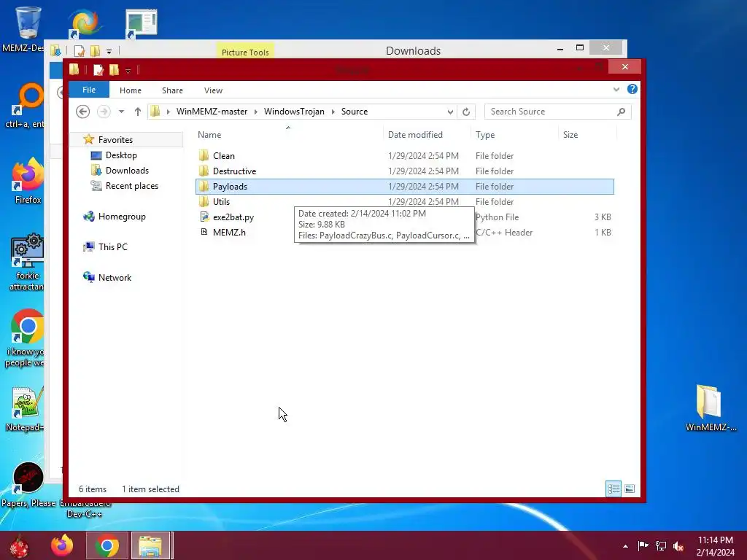The width and height of the screenshot is (747, 560).
Task: Click Properties quick access toolbar icon
Action: click(x=98, y=70)
